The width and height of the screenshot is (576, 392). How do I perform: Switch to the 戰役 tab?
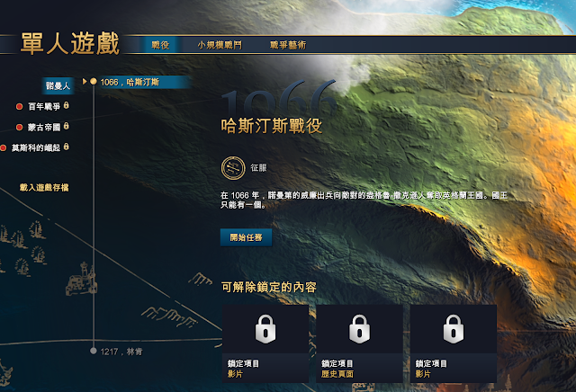click(x=160, y=45)
